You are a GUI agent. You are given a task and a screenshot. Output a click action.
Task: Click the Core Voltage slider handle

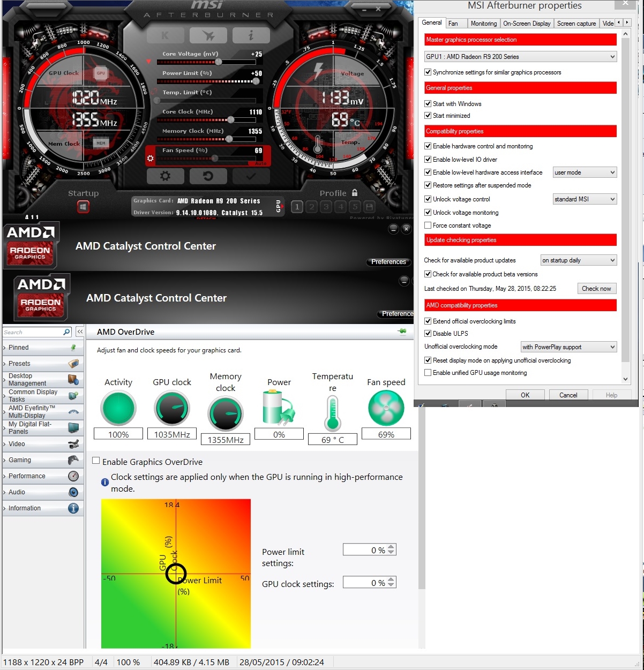(x=219, y=62)
